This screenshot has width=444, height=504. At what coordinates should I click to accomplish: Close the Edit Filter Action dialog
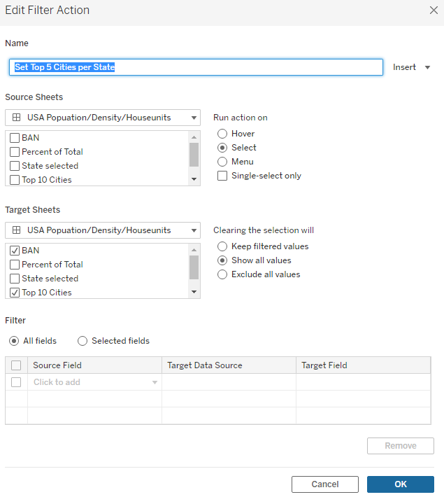434,10
